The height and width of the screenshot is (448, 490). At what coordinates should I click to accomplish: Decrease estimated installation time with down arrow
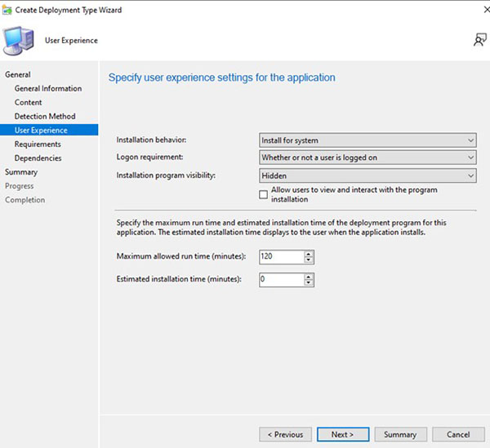click(x=309, y=282)
